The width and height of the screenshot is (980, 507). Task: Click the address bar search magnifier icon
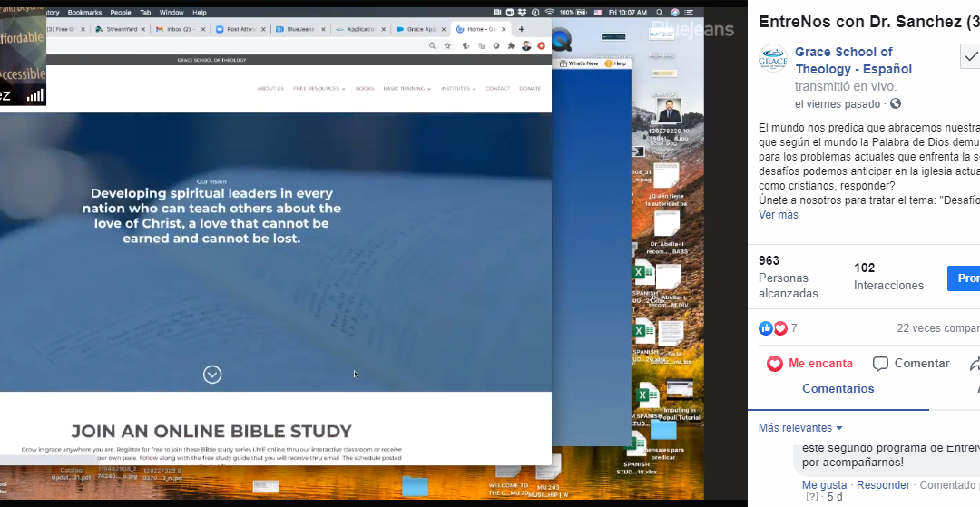(432, 45)
